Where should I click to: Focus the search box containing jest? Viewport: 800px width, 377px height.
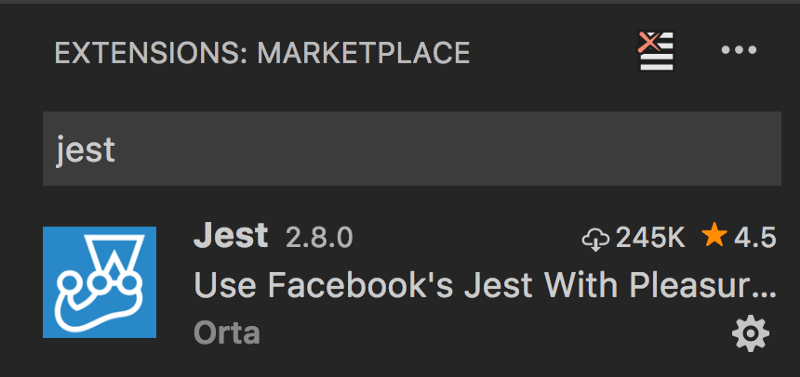pos(412,148)
